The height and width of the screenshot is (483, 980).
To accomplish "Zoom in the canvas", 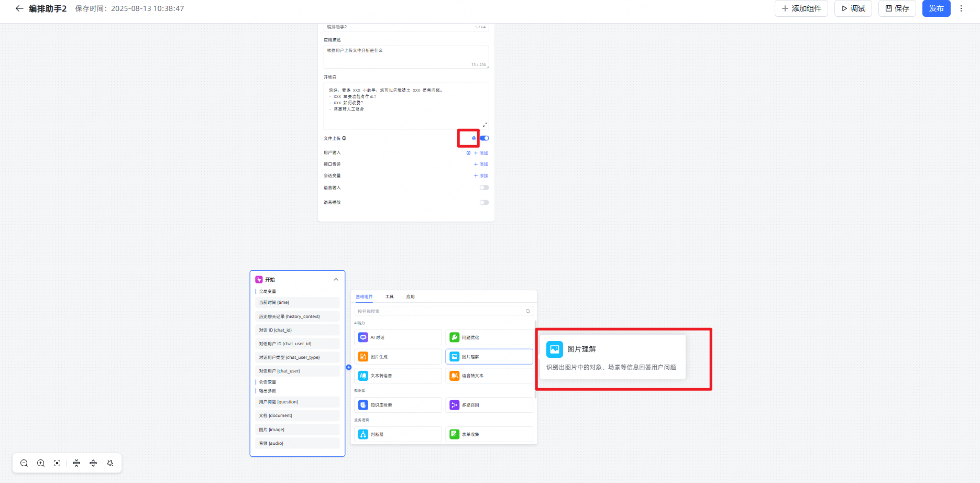I will click(41, 463).
